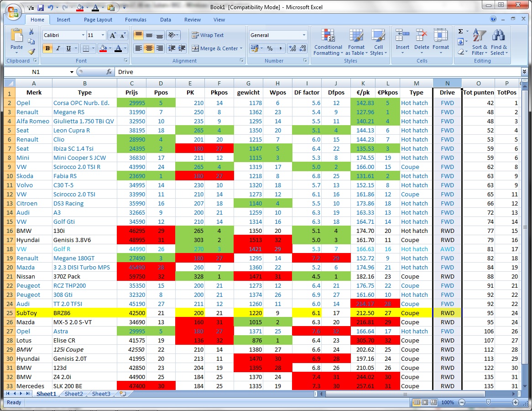Switch to the View tab

219,20
